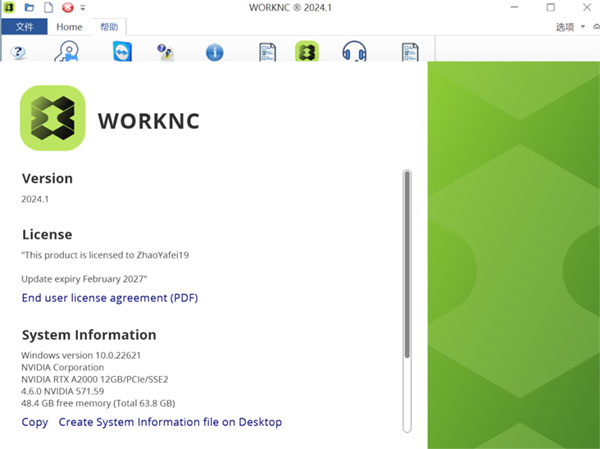Collapse the ribbon with the top-right caret
Screen dimensions: 600x449
596,26
